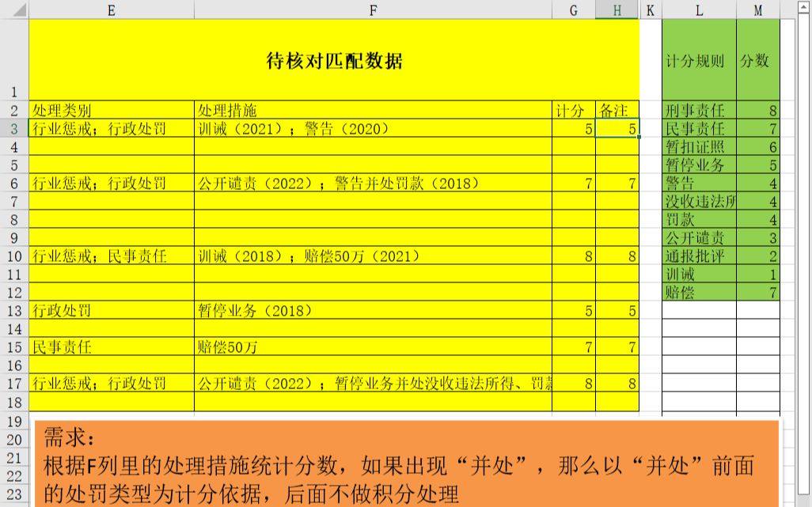Select the 计分规则 green header cell
The height and width of the screenshot is (507, 812).
click(698, 62)
